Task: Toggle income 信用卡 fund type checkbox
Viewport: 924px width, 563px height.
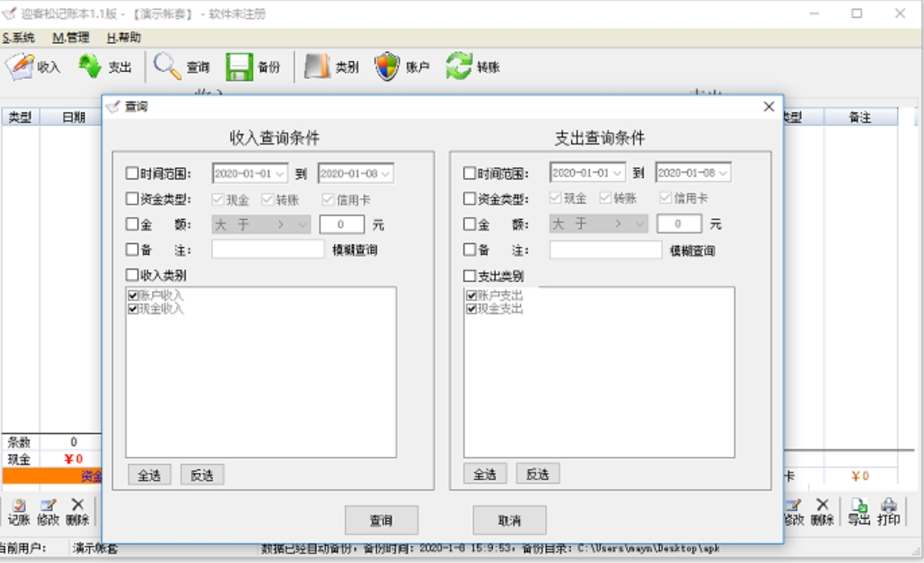Action: [x=328, y=199]
